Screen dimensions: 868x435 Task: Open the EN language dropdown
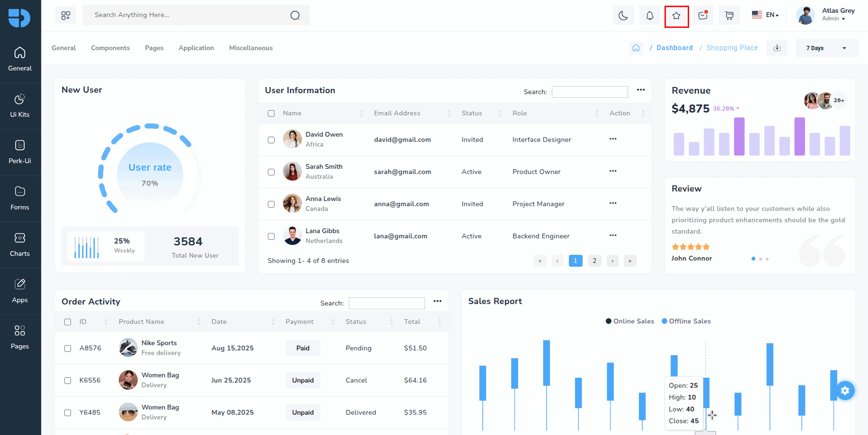765,15
